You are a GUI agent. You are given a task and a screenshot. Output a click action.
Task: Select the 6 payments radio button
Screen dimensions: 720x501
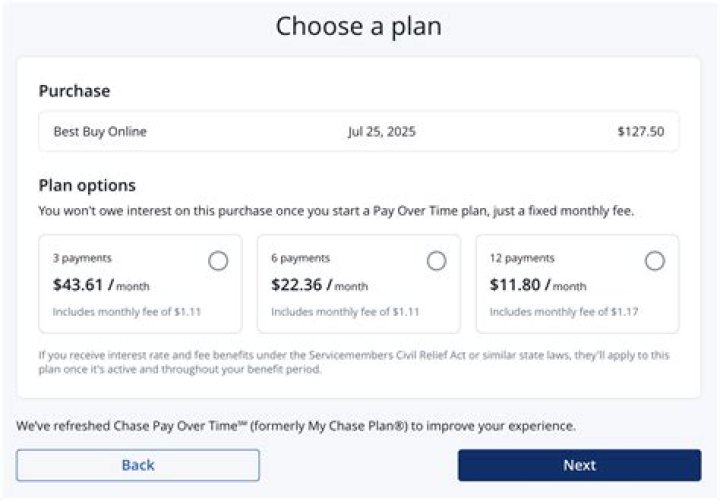tap(436, 261)
